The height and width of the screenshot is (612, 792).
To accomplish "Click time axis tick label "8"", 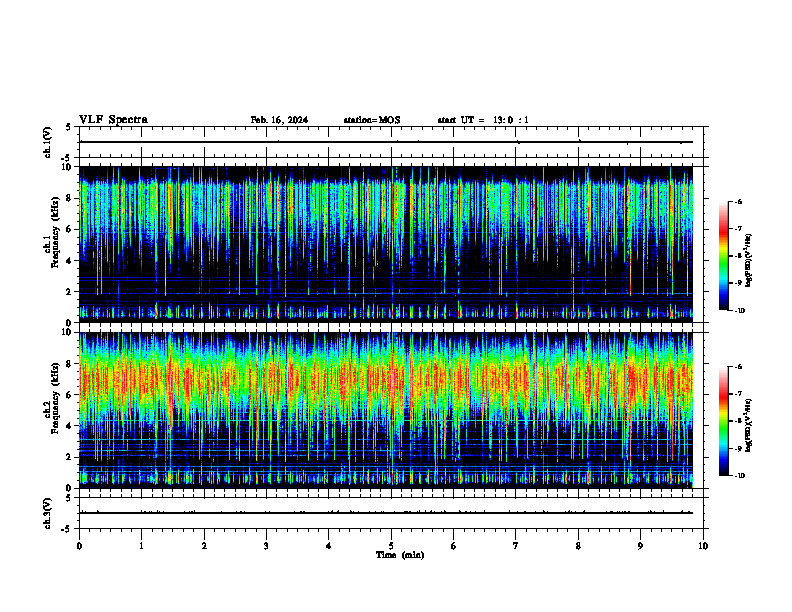I will pyautogui.click(x=578, y=546).
